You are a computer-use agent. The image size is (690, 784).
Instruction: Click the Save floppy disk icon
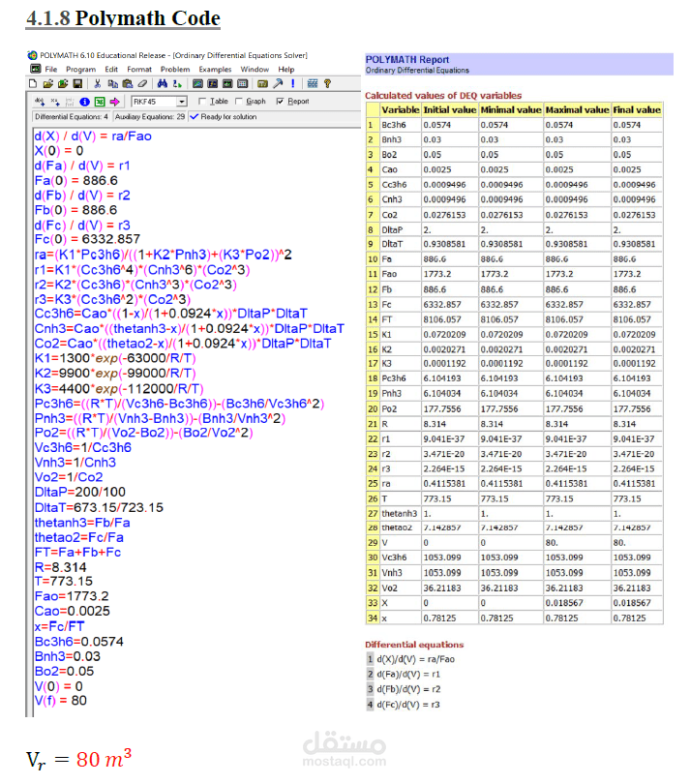[x=77, y=83]
